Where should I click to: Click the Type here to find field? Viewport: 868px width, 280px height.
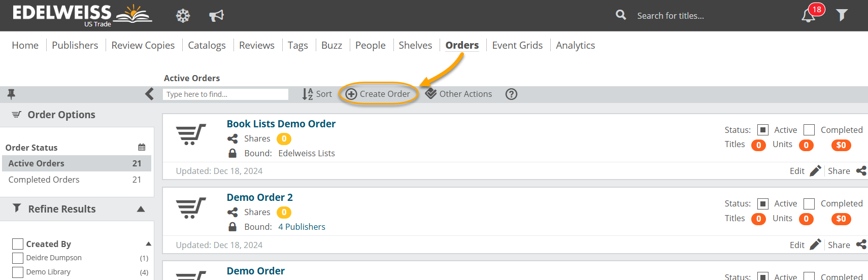[x=225, y=94]
